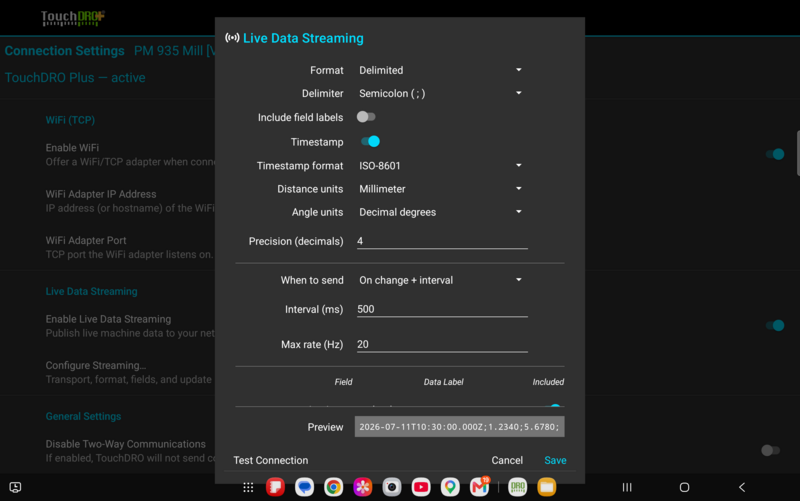This screenshot has height=501, width=800.
Task: Open Gmail from the taskbar
Action: click(x=480, y=487)
